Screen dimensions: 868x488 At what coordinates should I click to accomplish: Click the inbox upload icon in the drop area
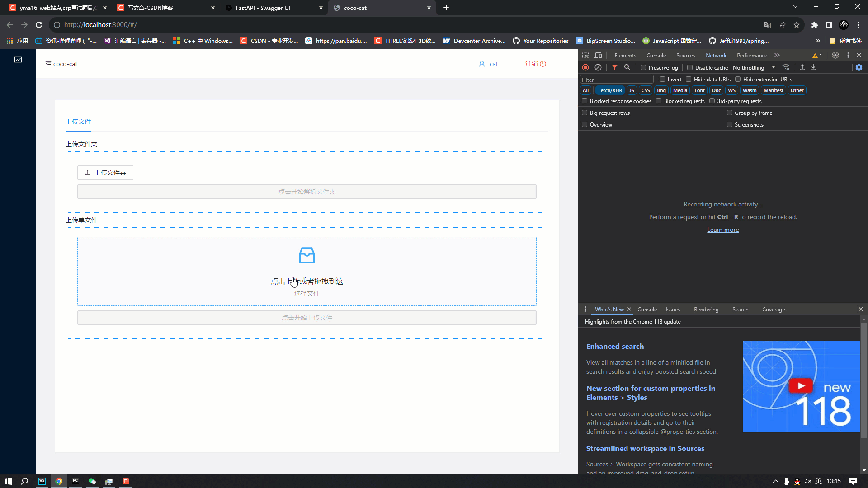pos(307,255)
